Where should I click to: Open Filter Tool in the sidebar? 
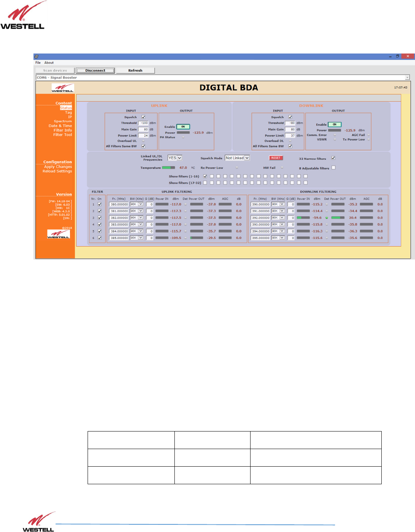coord(62,135)
